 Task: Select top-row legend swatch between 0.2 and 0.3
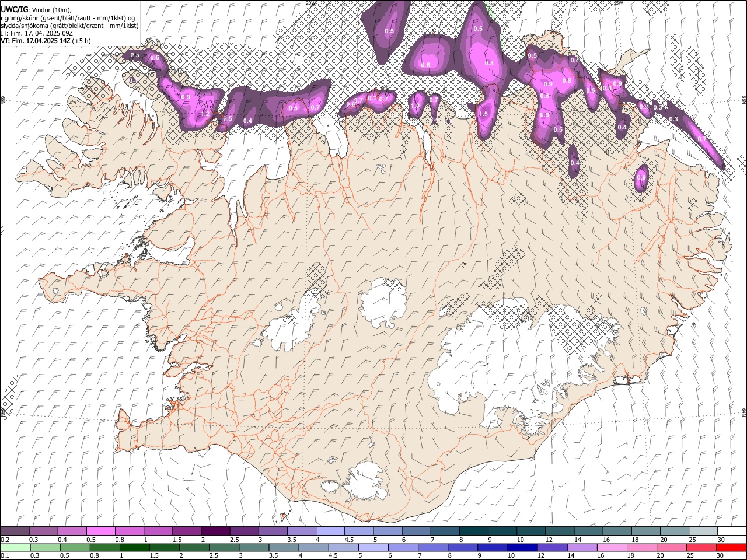[x=15, y=531]
